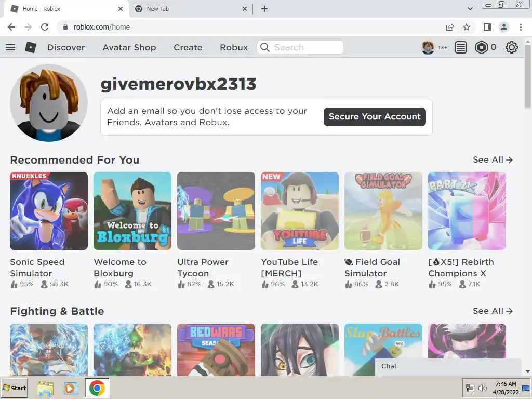The width and height of the screenshot is (532, 399).
Task: Click the Chrome taskbar icon
Action: click(97, 388)
